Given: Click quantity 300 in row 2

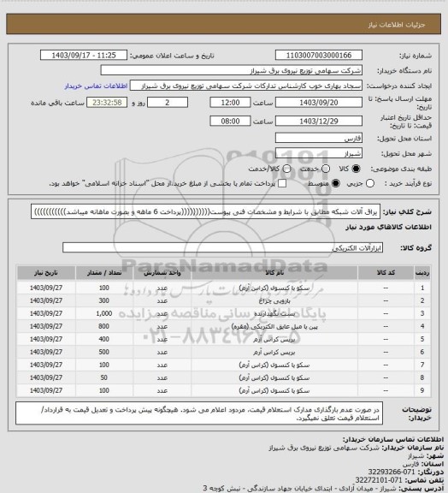Looking at the screenshot, I should 104,300.
